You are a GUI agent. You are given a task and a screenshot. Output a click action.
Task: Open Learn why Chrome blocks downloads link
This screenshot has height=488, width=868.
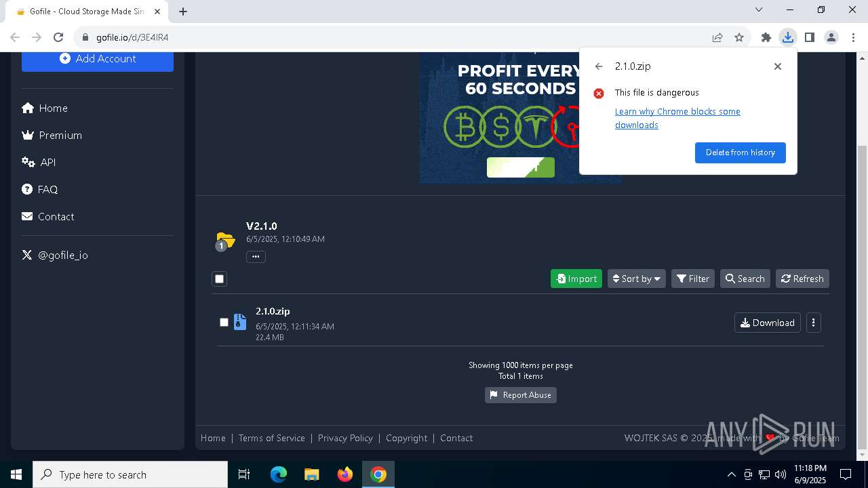click(677, 118)
